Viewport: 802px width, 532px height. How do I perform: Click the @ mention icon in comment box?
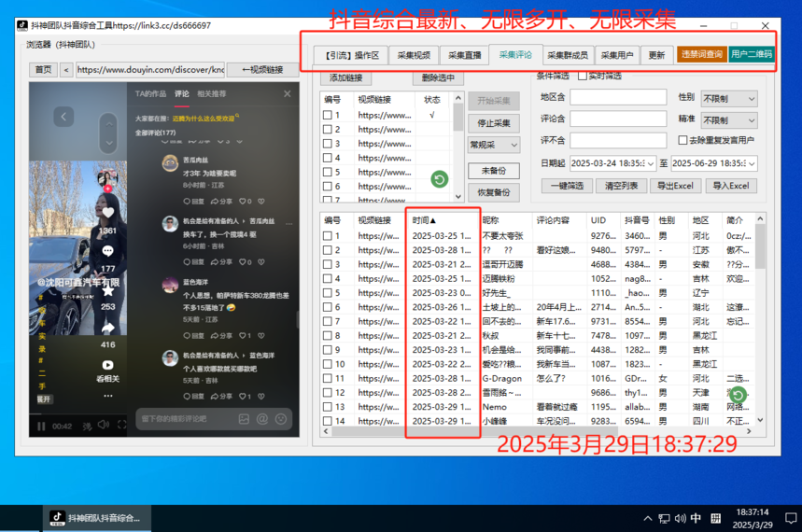click(x=262, y=419)
